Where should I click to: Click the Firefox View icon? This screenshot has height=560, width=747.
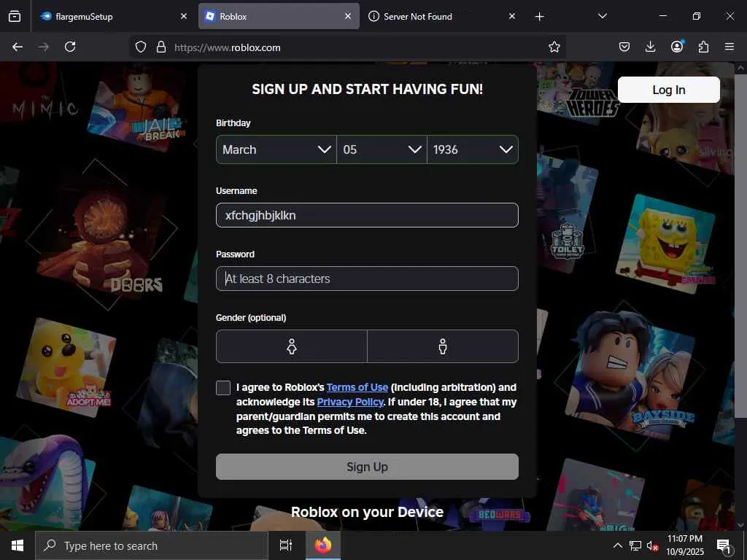[x=15, y=16]
